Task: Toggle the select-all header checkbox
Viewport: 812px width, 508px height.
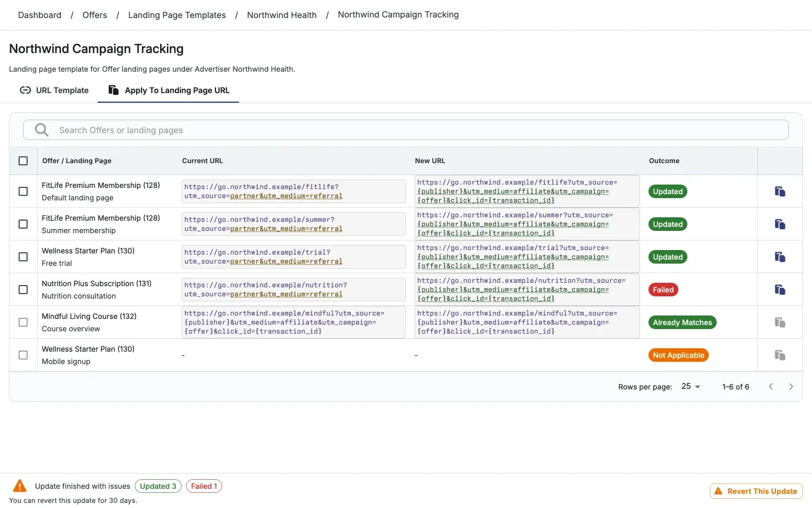Action: [23, 161]
